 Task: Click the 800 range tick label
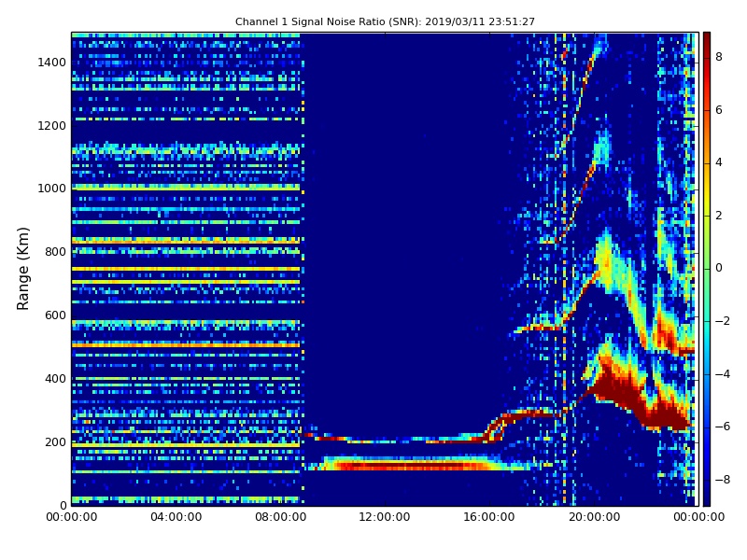[56, 252]
